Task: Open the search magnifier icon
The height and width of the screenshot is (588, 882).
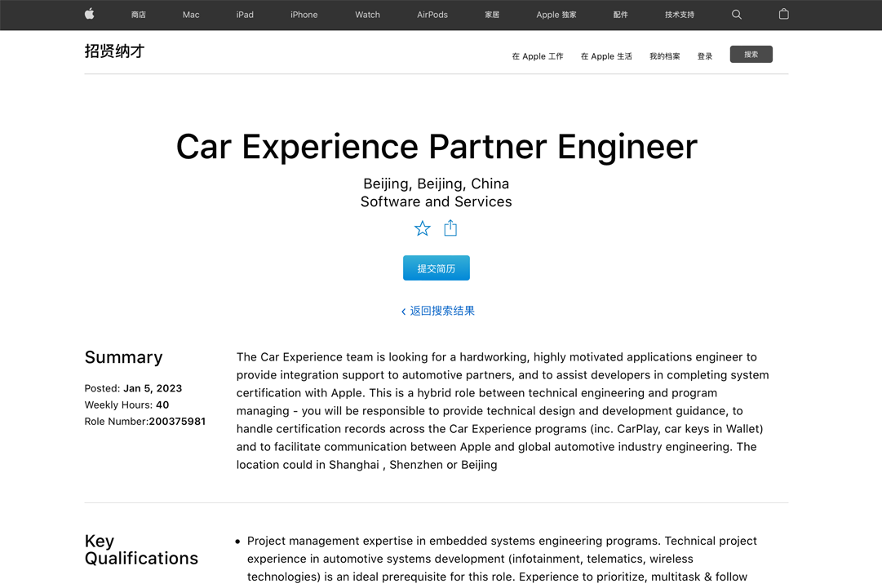Action: coord(736,15)
